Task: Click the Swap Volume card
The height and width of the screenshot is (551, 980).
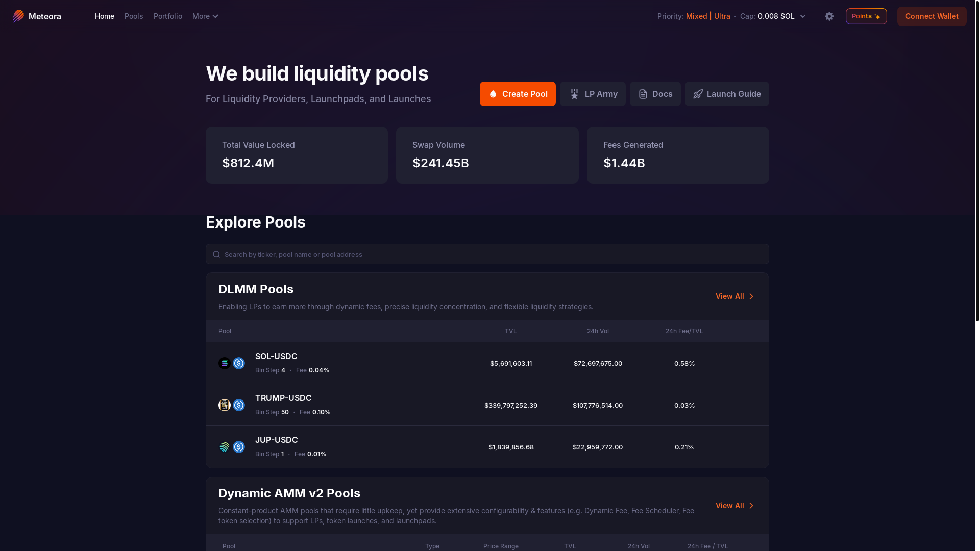Action: (x=487, y=155)
